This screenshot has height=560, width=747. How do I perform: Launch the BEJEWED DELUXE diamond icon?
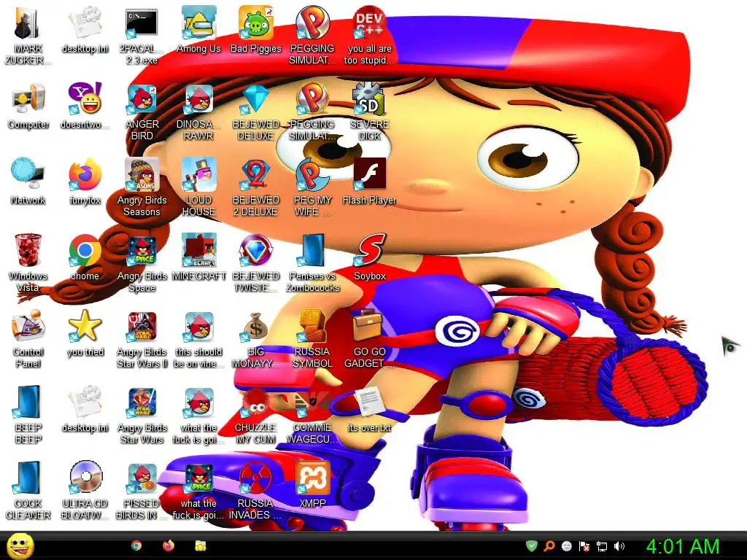(x=255, y=112)
